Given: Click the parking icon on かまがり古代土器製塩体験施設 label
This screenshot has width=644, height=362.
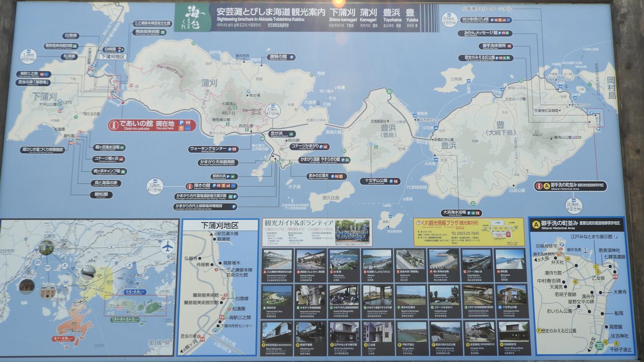Looking at the screenshot, I should [x=234, y=207].
